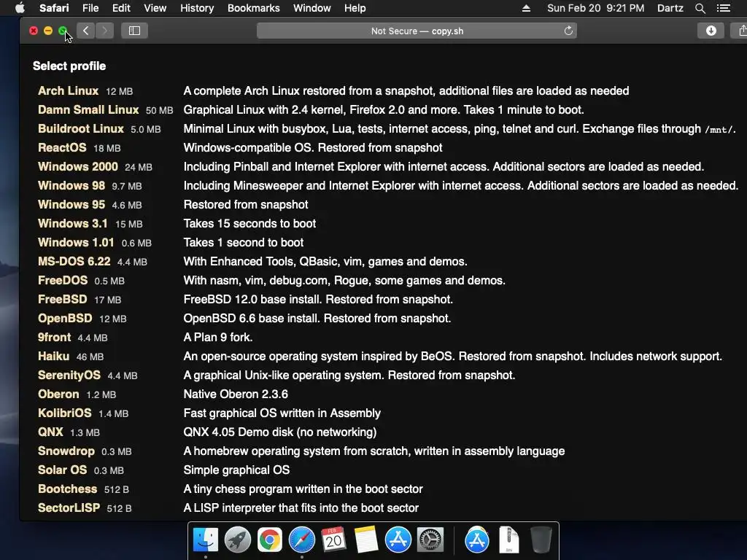Click the text Native Oberon 2.3.6
The image size is (747, 560).
tap(236, 394)
